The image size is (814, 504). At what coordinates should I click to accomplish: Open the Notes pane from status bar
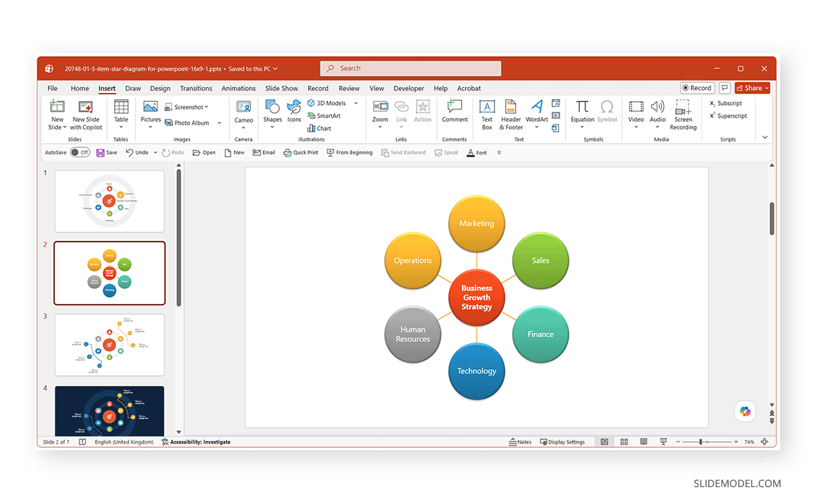[520, 442]
